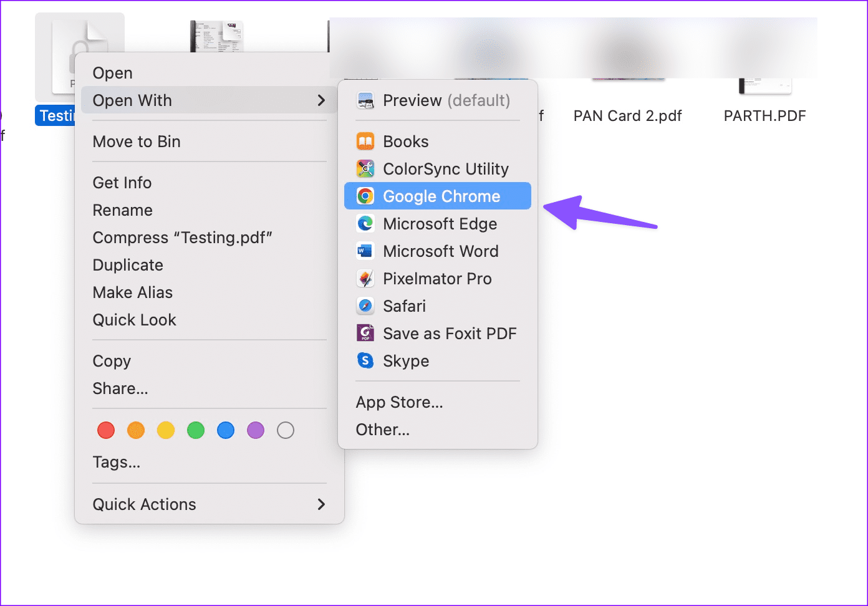Choose ColorSync Utility label
Screen dimensions: 868x606
point(446,169)
